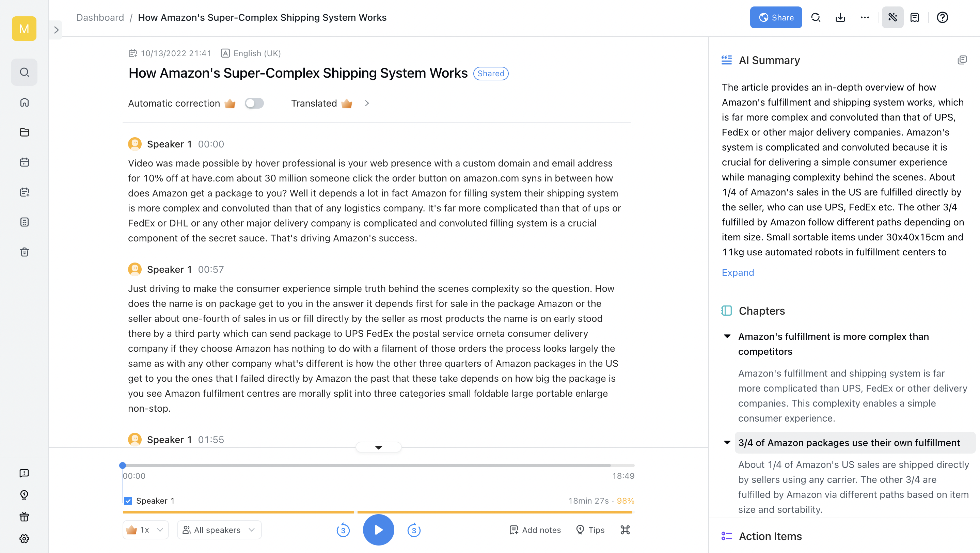
Task: Open the search icon in left sidebar
Action: 25,72
